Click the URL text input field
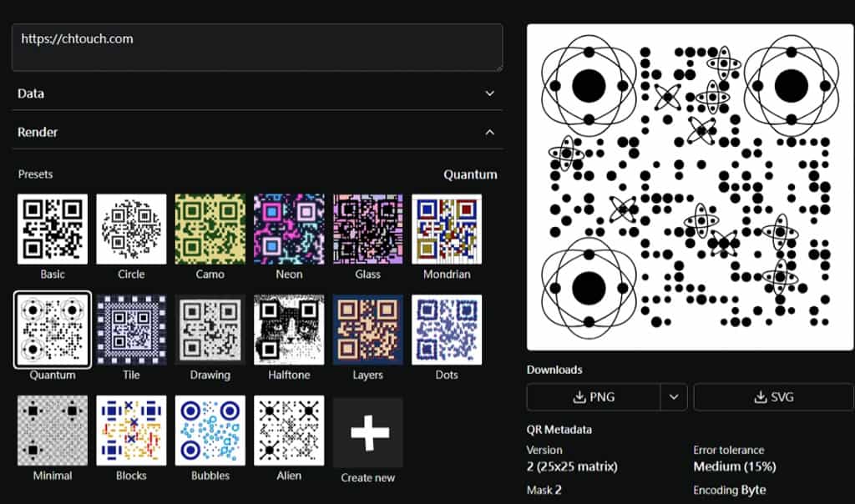Screen dimensions: 855x504 [257, 48]
